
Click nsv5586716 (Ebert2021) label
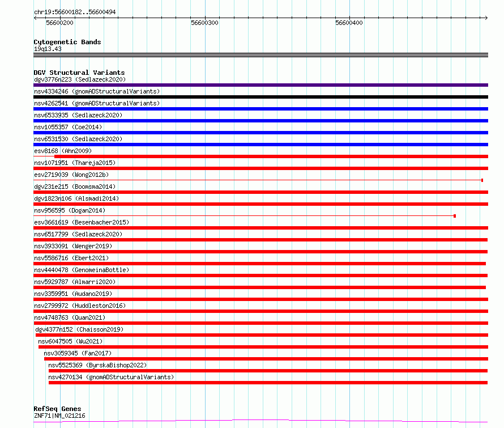coord(71,258)
